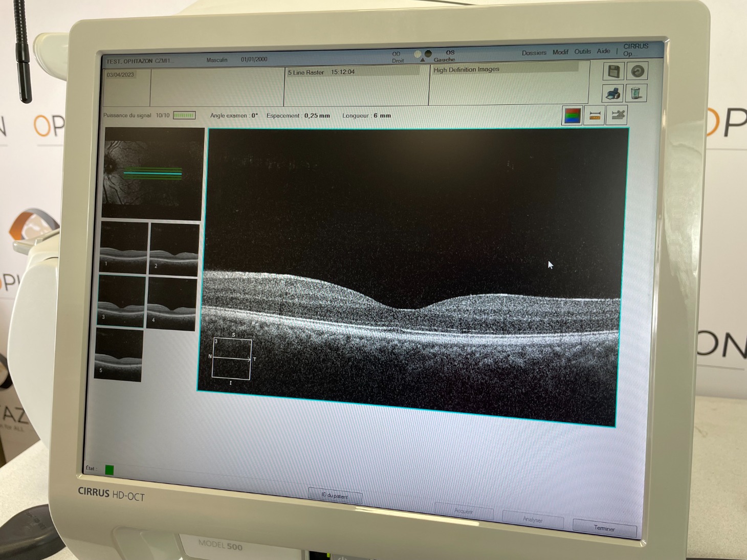Click the signal strength indicator bar
The width and height of the screenshot is (747, 560).
click(184, 116)
